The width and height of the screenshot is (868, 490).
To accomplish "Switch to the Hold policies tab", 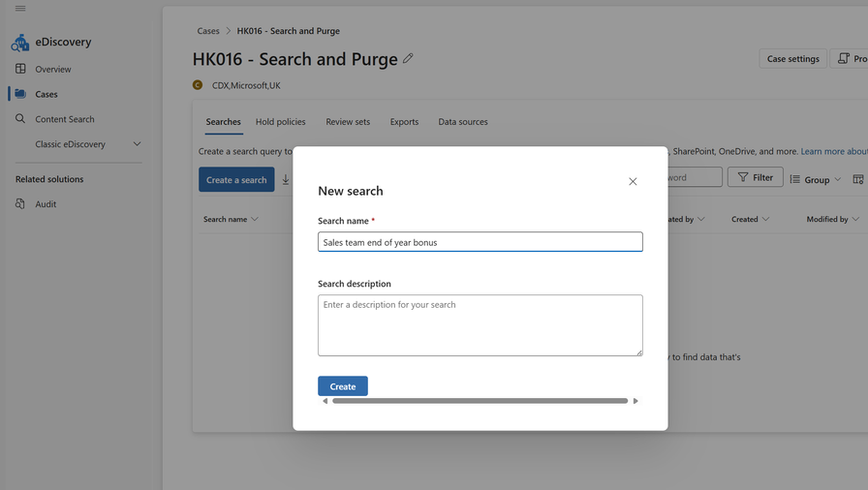I will tap(280, 122).
